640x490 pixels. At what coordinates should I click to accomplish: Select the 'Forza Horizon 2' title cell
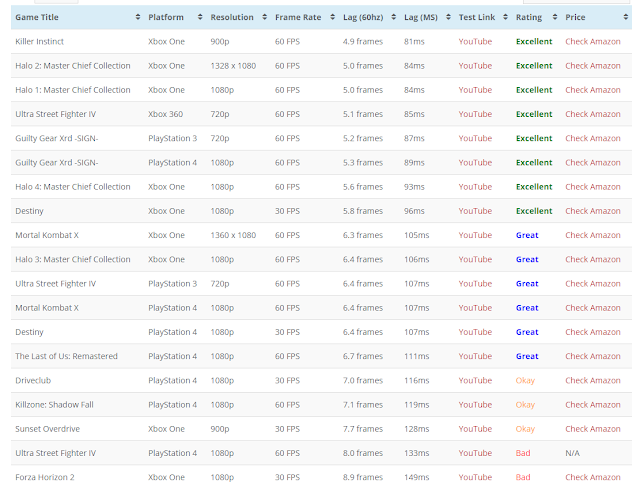(44, 477)
